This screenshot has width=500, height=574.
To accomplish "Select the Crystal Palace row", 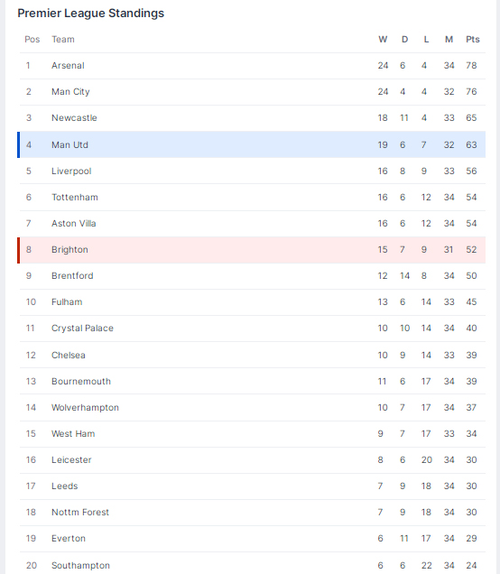I will (x=253, y=328).
